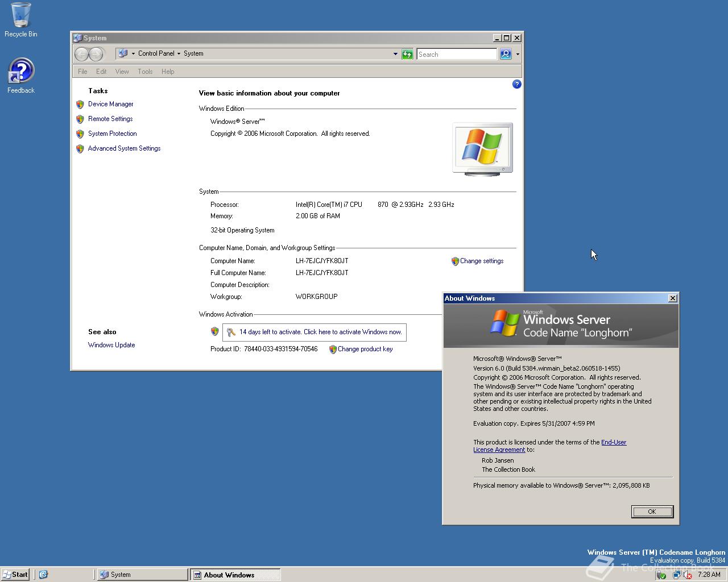Open the search options dropdown arrow
Screen dimensions: 728x582
pos(518,54)
